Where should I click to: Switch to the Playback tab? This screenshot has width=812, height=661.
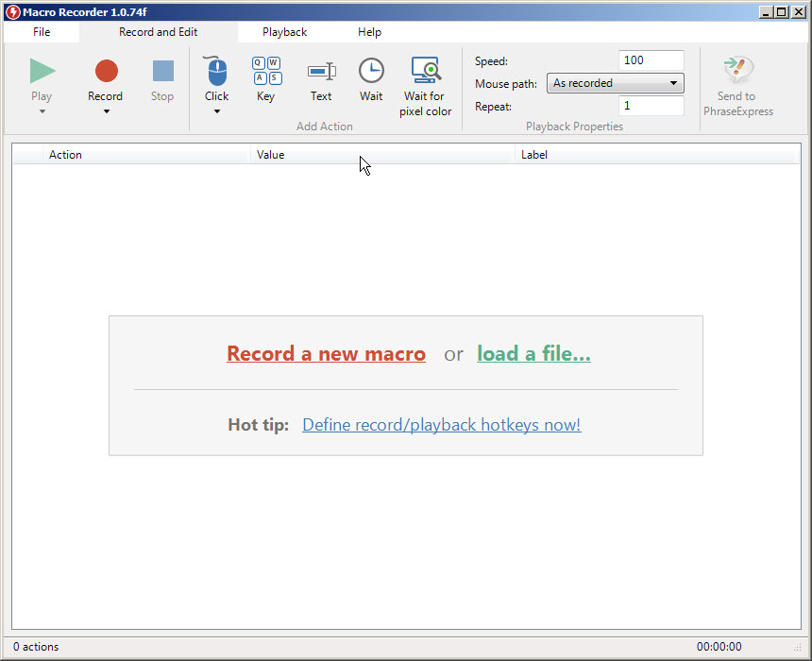click(x=285, y=31)
